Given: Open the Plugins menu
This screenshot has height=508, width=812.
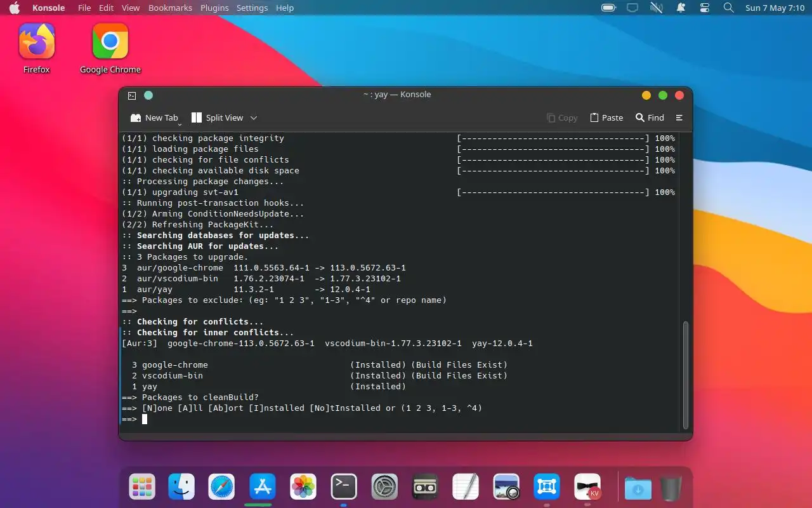Looking at the screenshot, I should [214, 8].
